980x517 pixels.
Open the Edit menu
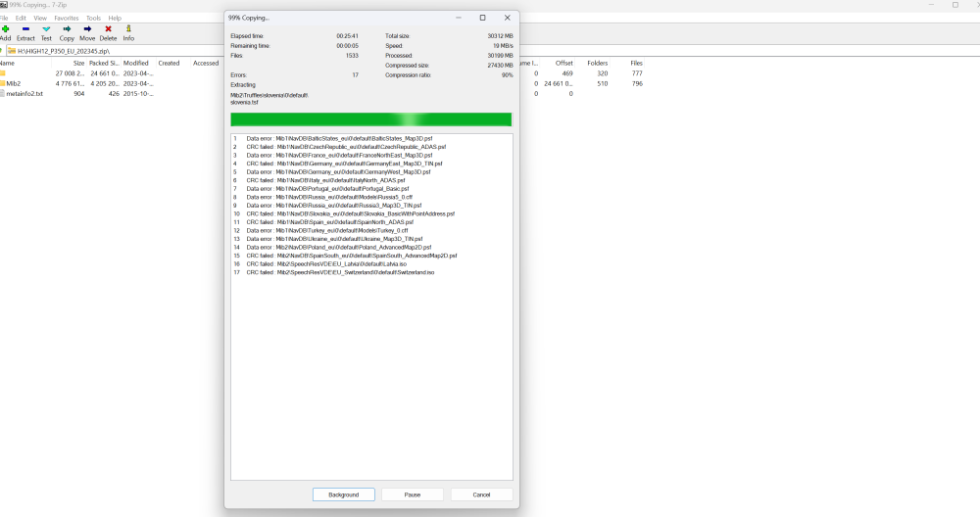(x=21, y=18)
